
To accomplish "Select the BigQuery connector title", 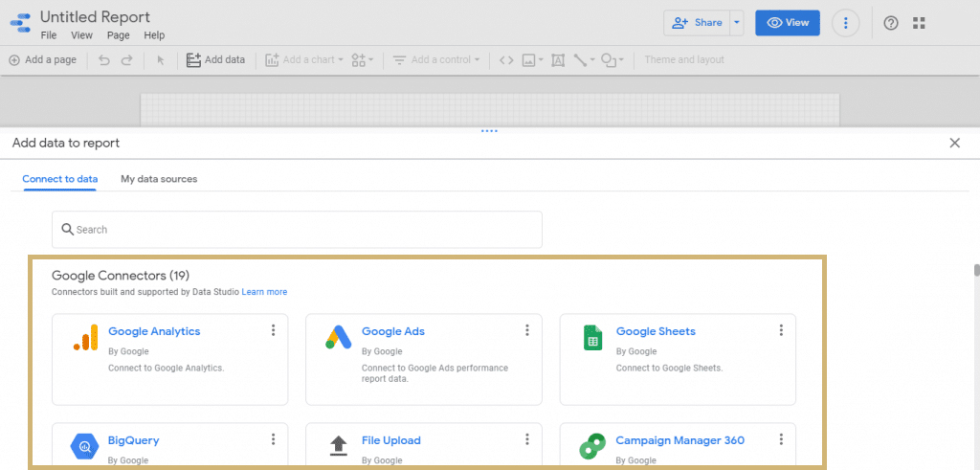I will click(134, 440).
